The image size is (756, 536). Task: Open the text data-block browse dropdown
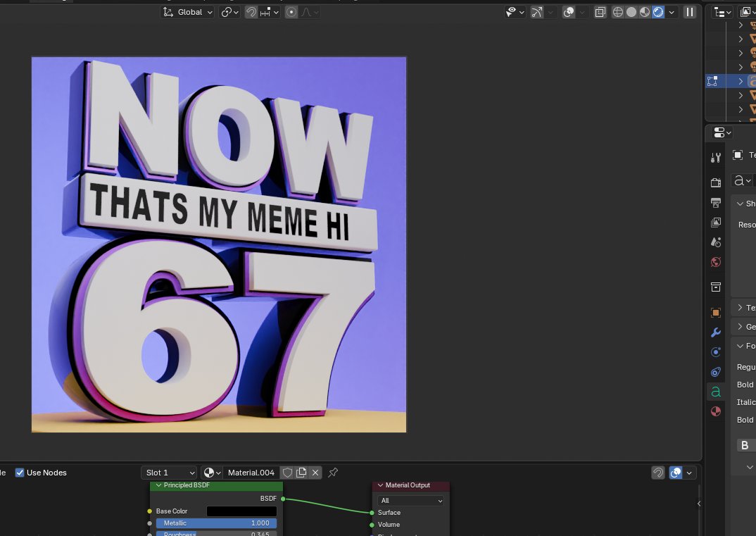[743, 180]
